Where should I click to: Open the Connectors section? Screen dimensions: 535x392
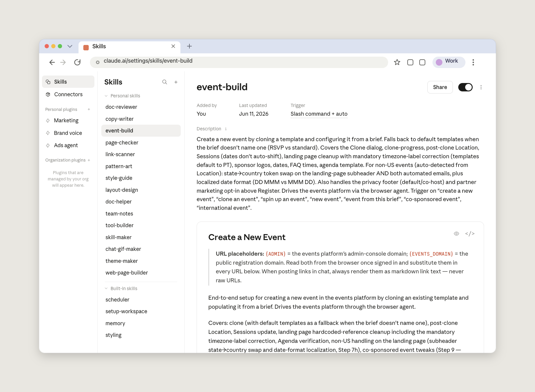[68, 94]
